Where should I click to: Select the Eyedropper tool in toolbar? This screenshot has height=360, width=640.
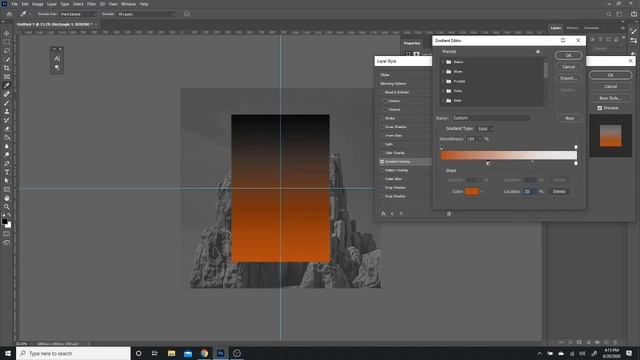[7, 85]
